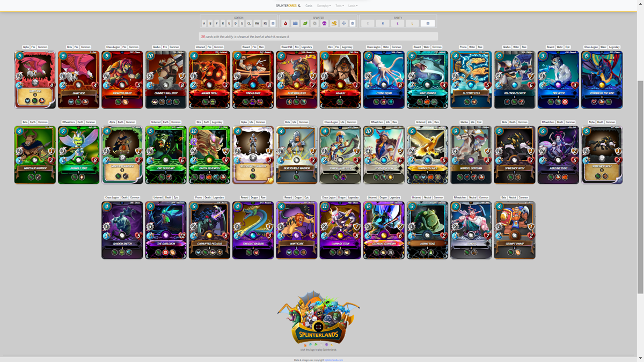Viewport: 644px width, 362px height.
Task: Open the Magma Troll card
Action: point(209,79)
